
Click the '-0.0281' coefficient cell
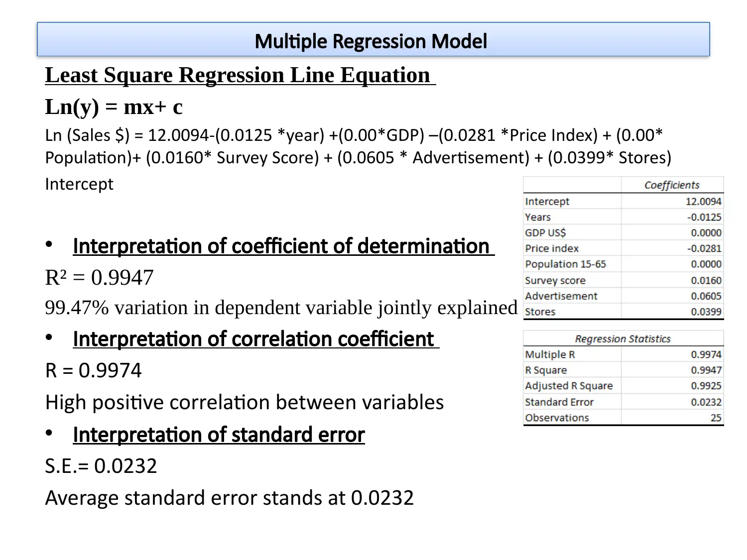[x=704, y=248]
